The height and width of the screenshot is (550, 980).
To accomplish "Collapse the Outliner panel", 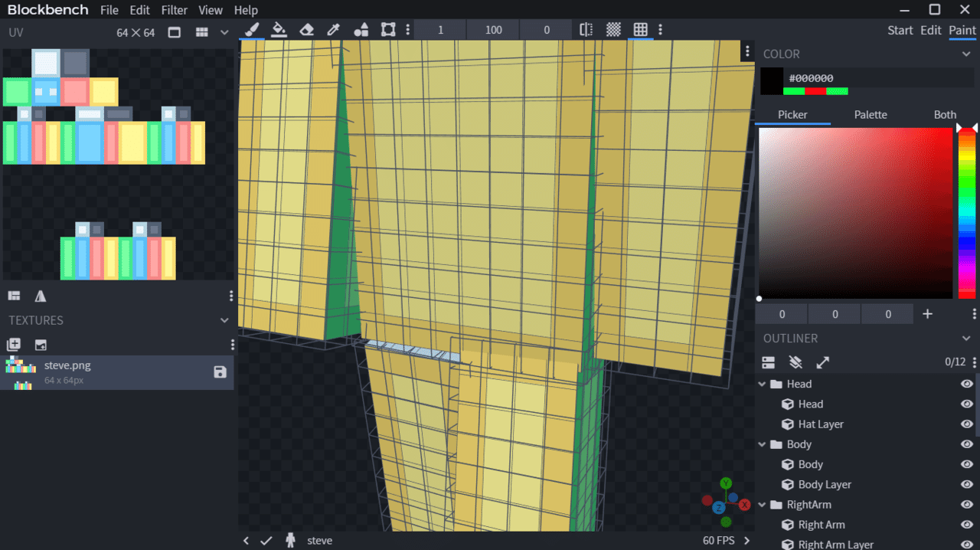I will 966,338.
